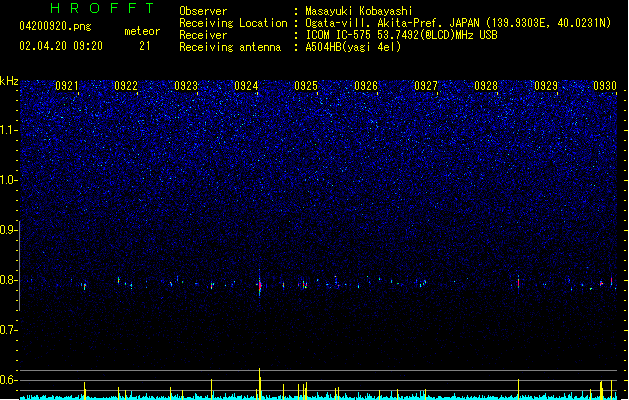629x400 pixels.
Task: Click the 1.0 kHz axis label
Action: point(8,180)
